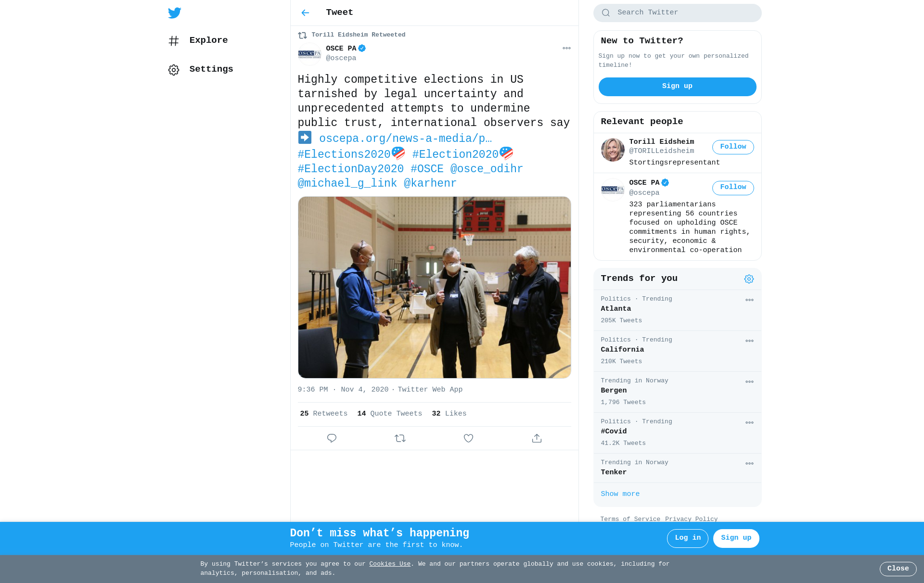Open Trends for you settings gear
The height and width of the screenshot is (583, 924).
click(749, 279)
